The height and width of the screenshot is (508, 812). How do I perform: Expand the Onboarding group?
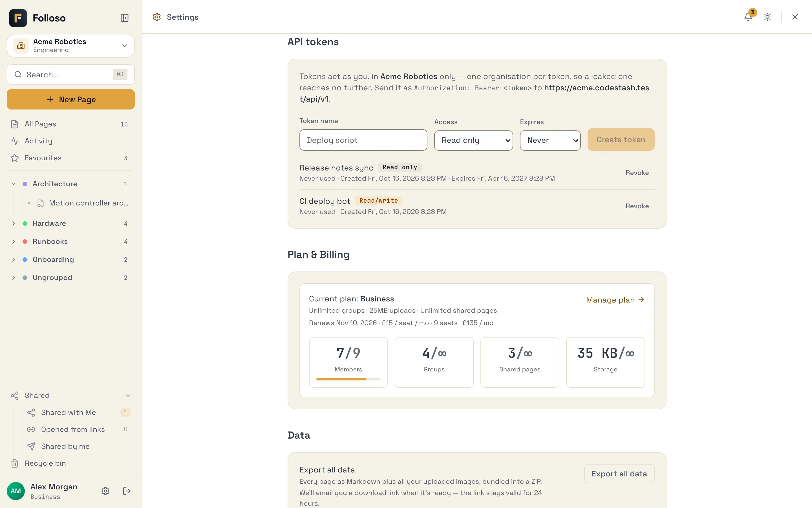coord(14,259)
